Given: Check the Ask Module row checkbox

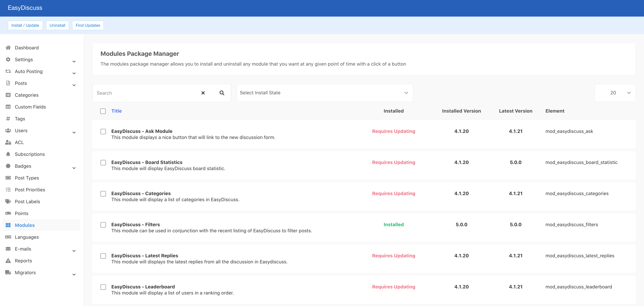Looking at the screenshot, I should point(103,132).
